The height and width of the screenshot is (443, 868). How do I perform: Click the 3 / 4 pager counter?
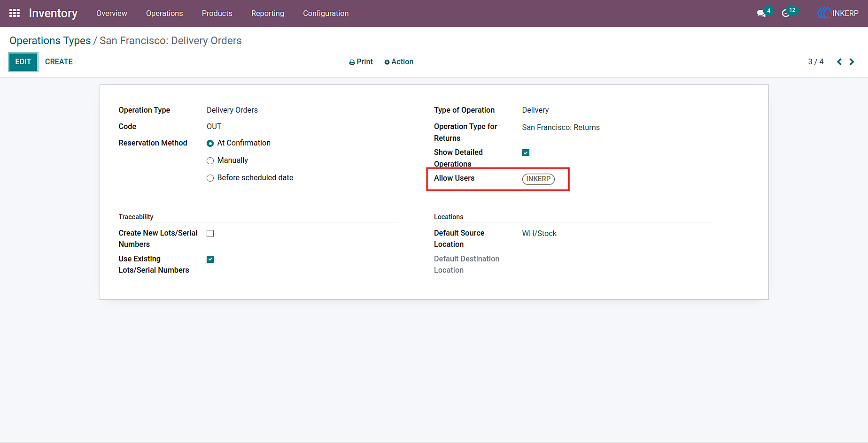(x=816, y=62)
